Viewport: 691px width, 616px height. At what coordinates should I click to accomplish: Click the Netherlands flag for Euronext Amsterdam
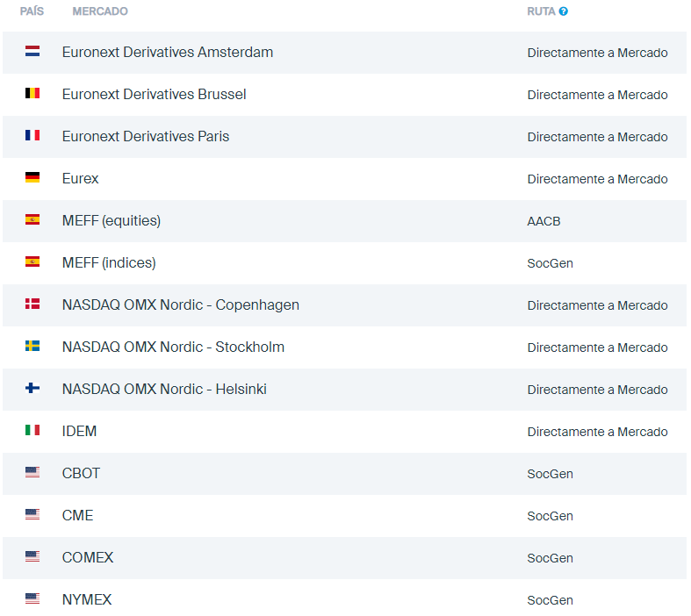[32, 52]
